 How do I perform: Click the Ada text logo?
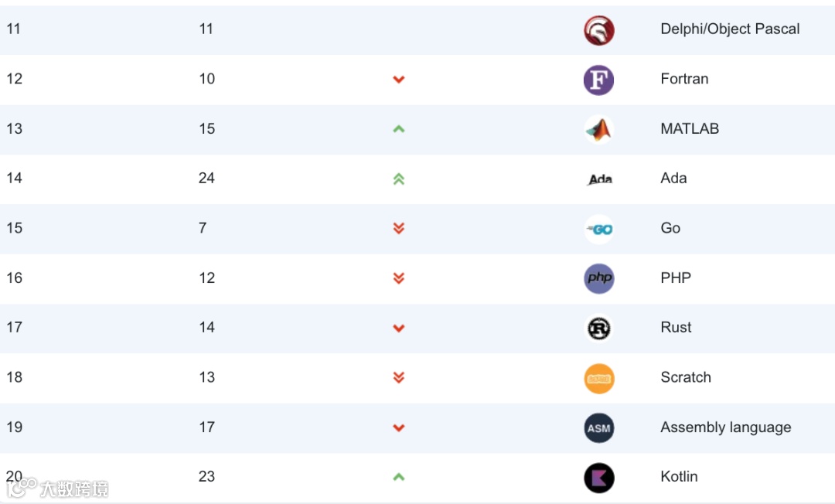600,179
